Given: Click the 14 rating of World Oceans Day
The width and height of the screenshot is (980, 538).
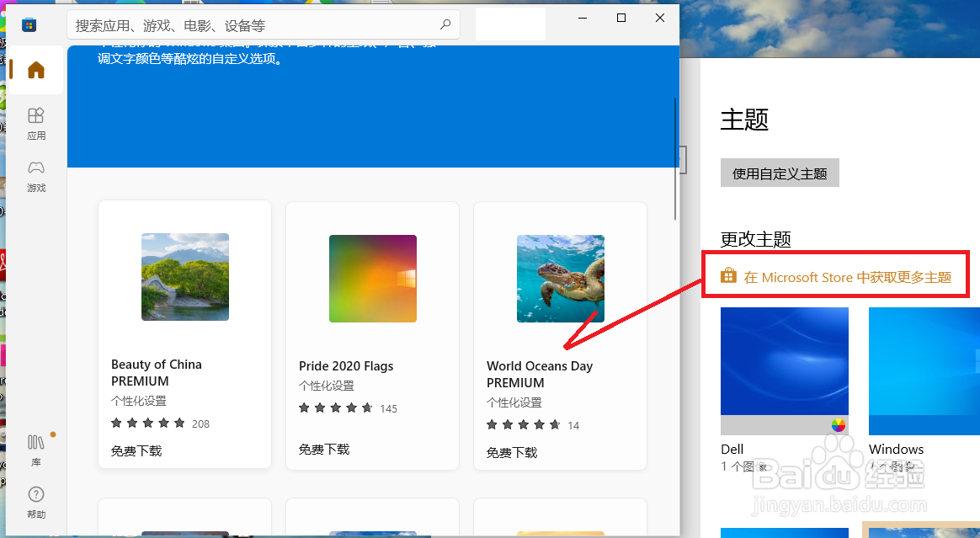Looking at the screenshot, I should click(x=533, y=425).
